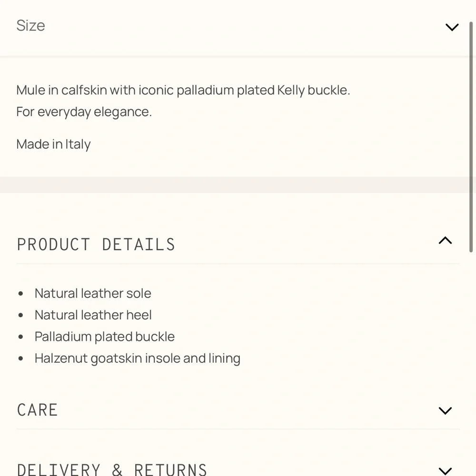Open the Size dropdown chevron
This screenshot has height=476, width=476.
[452, 27]
